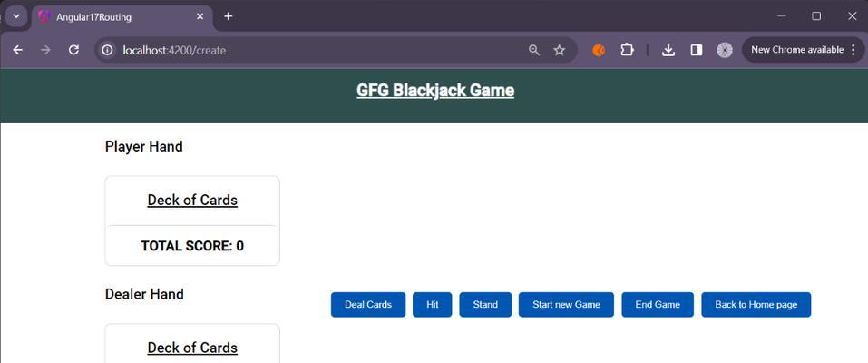The image size is (868, 363).
Task: Click Deck of Cards under Dealer Hand
Action: (192, 348)
